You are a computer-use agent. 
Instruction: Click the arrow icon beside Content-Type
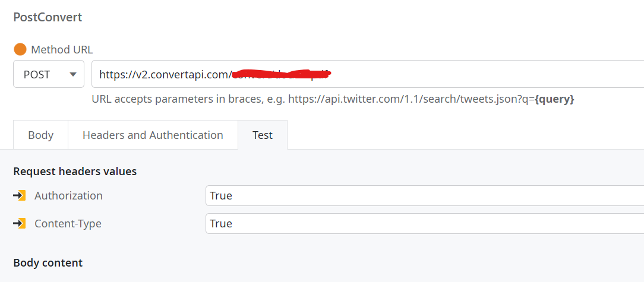[19, 223]
